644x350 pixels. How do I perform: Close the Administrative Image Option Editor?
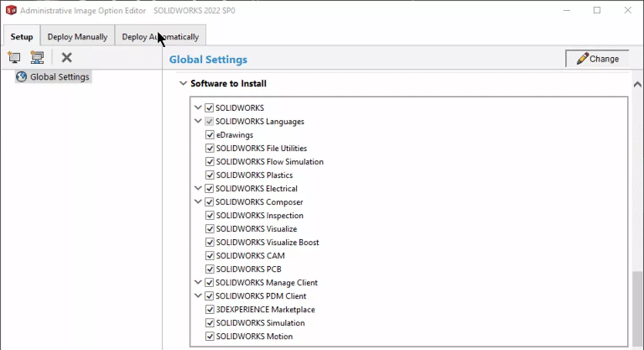pos(628,10)
